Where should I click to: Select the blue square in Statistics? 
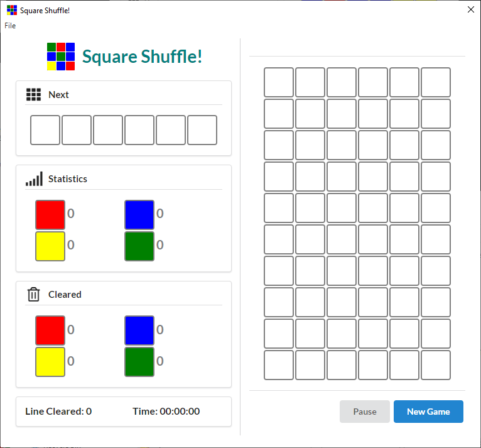tap(139, 214)
